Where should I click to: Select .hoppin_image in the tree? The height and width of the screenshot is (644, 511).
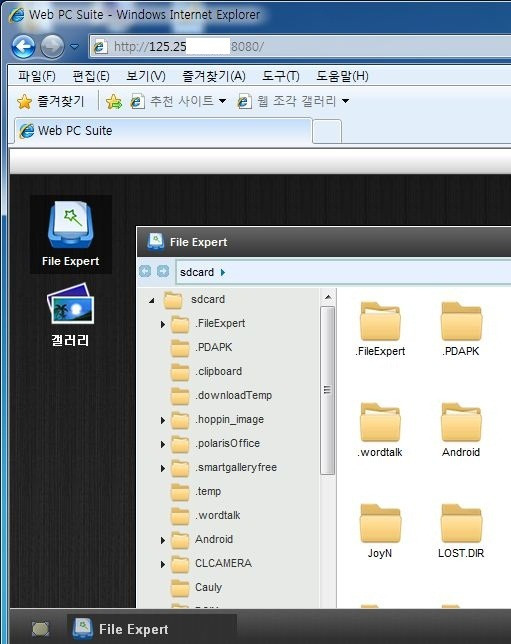point(229,419)
